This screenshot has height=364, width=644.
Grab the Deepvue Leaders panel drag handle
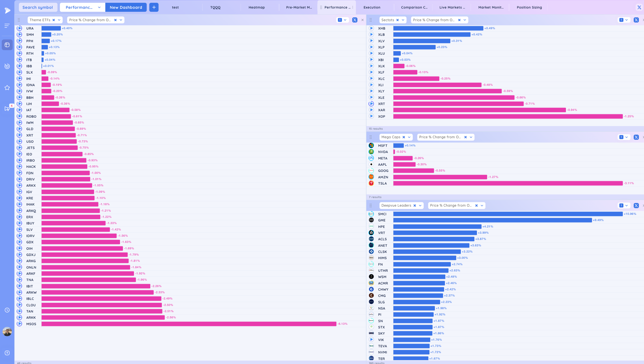pos(371,205)
